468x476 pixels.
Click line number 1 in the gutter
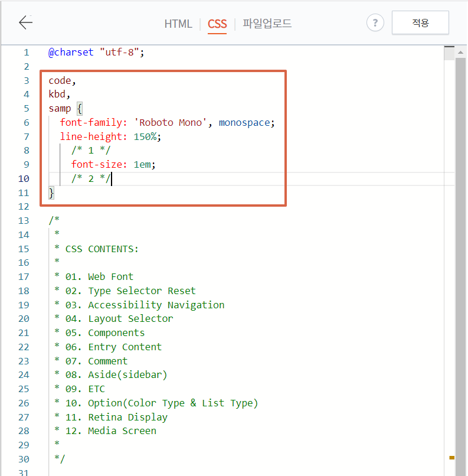tap(27, 53)
